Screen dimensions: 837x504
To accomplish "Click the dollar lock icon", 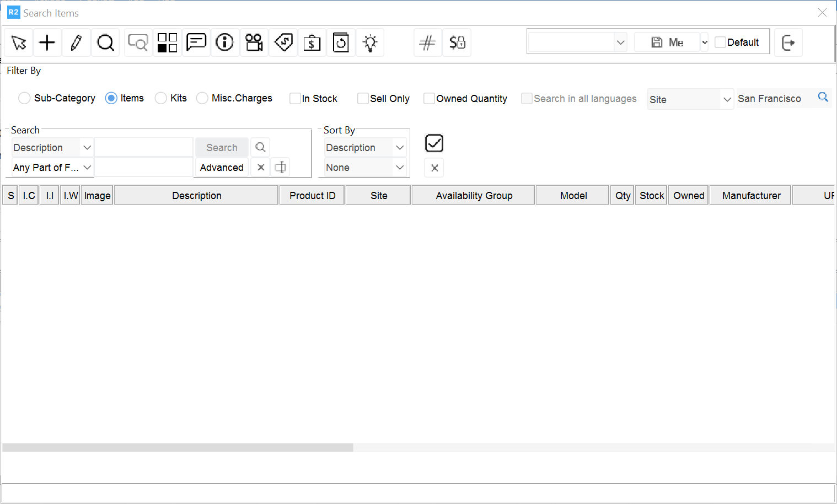I will point(457,42).
